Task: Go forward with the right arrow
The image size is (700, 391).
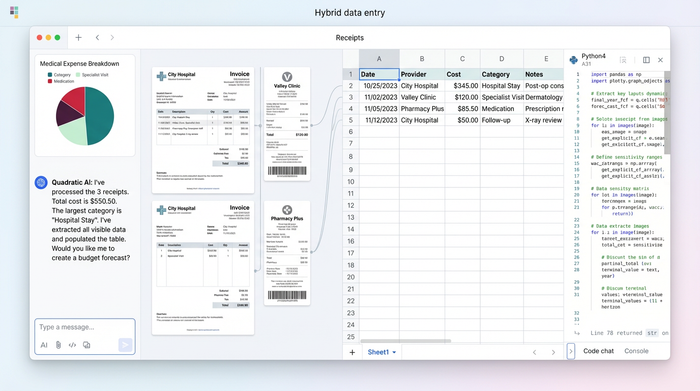Action: (112, 37)
